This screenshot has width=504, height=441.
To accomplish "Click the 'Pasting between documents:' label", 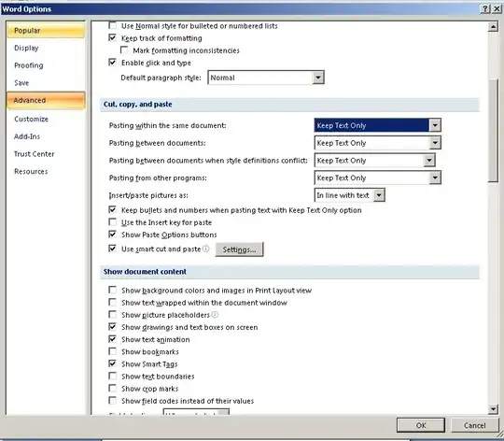I will tap(157, 143).
